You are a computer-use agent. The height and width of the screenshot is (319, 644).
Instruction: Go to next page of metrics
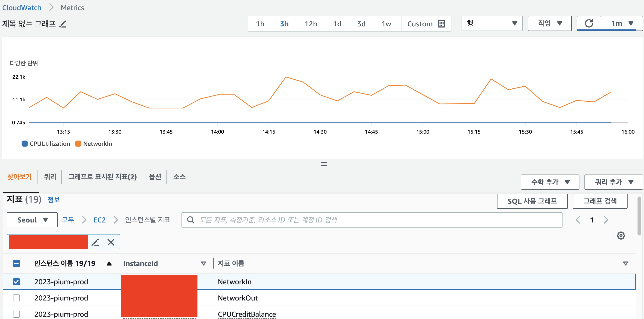[606, 220]
